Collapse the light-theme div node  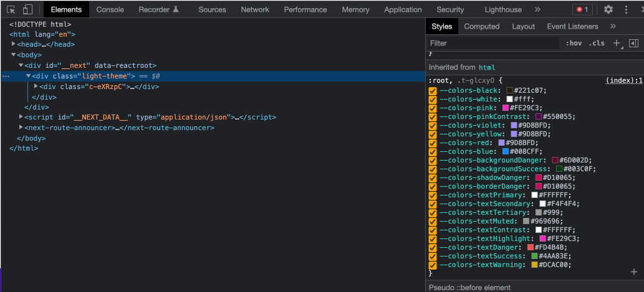pos(28,76)
